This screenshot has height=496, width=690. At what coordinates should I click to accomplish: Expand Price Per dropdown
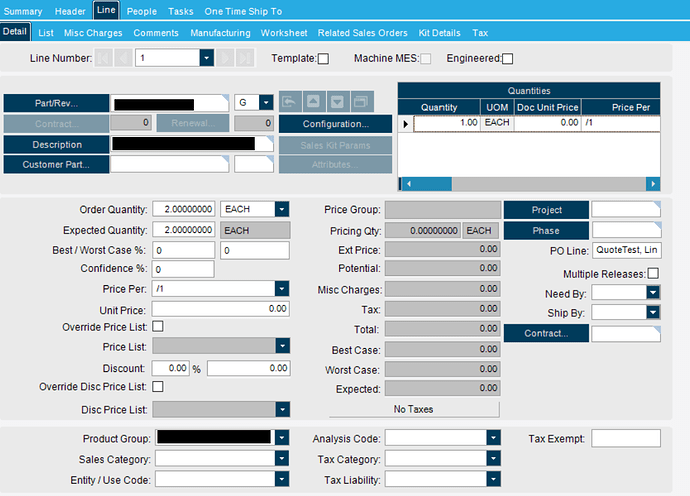coord(282,289)
